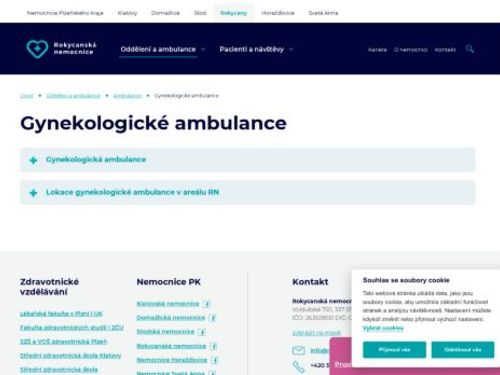The image size is (500, 375).
Task: Open the Pacienti a návštěvy menu
Action: pyautogui.click(x=252, y=49)
